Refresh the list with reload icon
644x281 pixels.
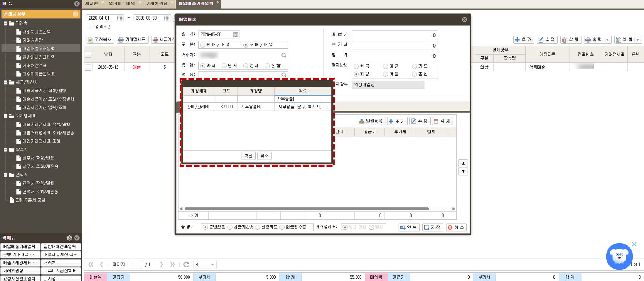[x=186, y=265]
